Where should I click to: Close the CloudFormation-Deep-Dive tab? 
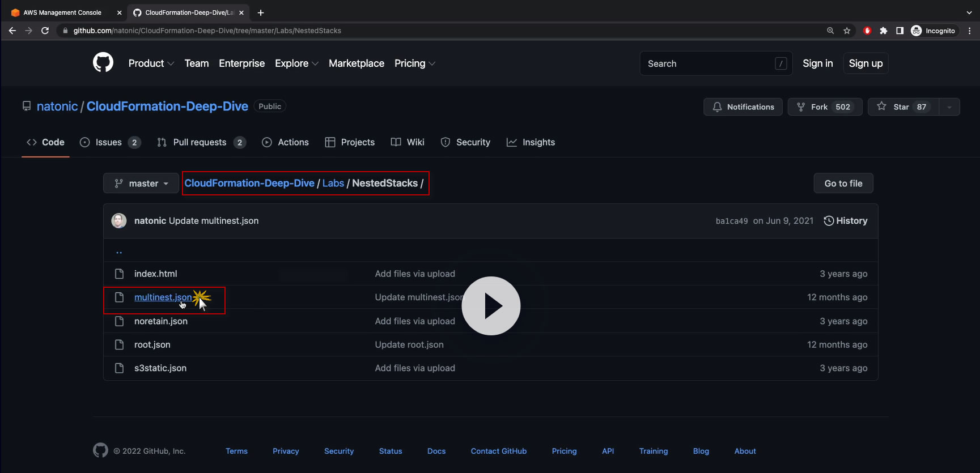pyautogui.click(x=241, y=12)
